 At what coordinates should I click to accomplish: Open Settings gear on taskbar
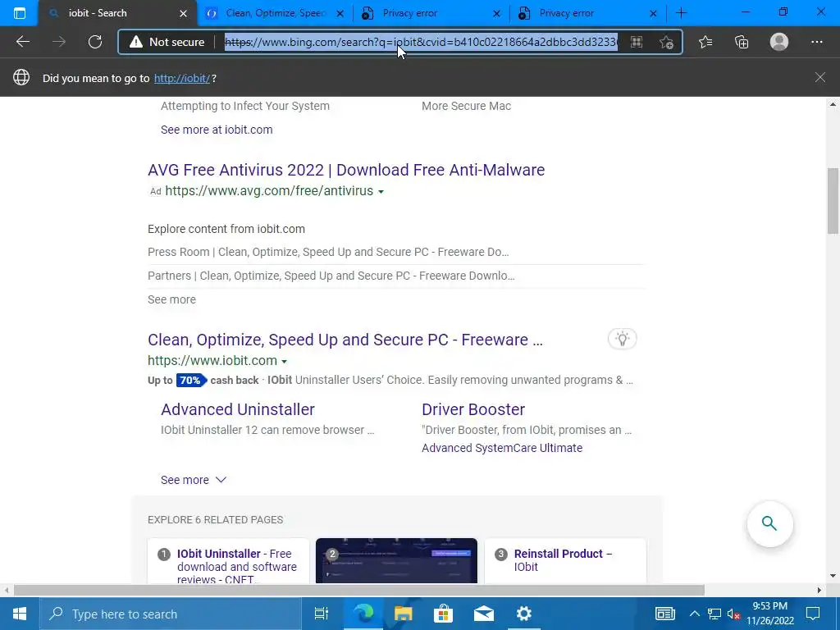point(523,614)
